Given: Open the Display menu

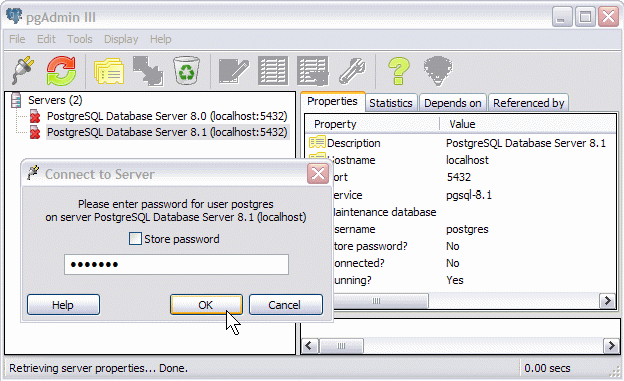Looking at the screenshot, I should pos(121,39).
